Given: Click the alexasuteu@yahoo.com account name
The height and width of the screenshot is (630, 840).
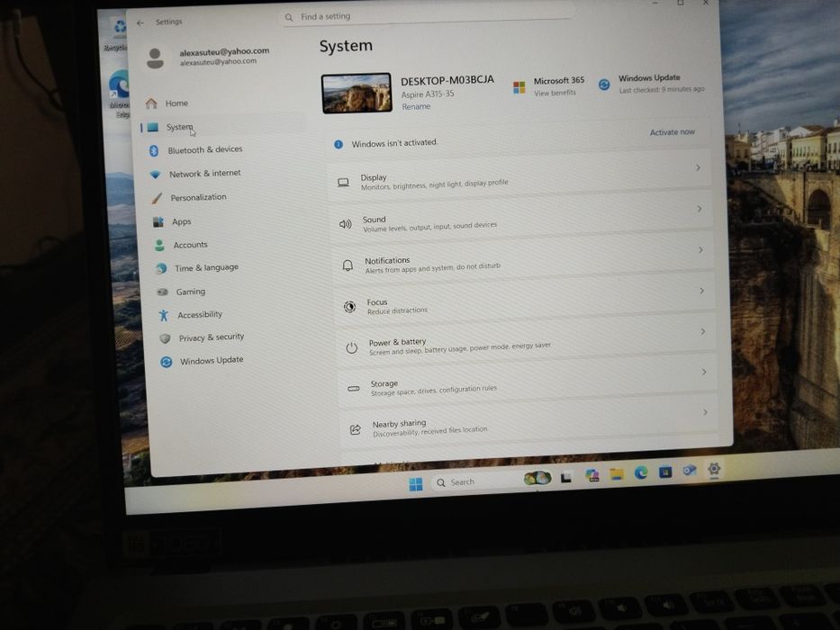Looking at the screenshot, I should pyautogui.click(x=224, y=51).
